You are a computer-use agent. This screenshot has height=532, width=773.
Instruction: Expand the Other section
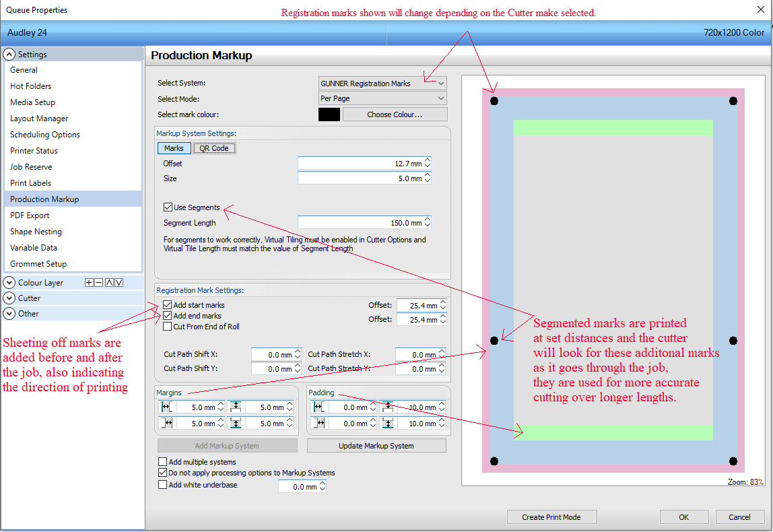point(9,314)
